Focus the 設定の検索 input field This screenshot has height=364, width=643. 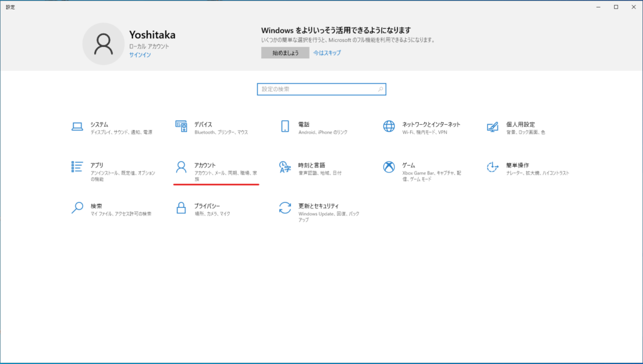[x=321, y=89]
